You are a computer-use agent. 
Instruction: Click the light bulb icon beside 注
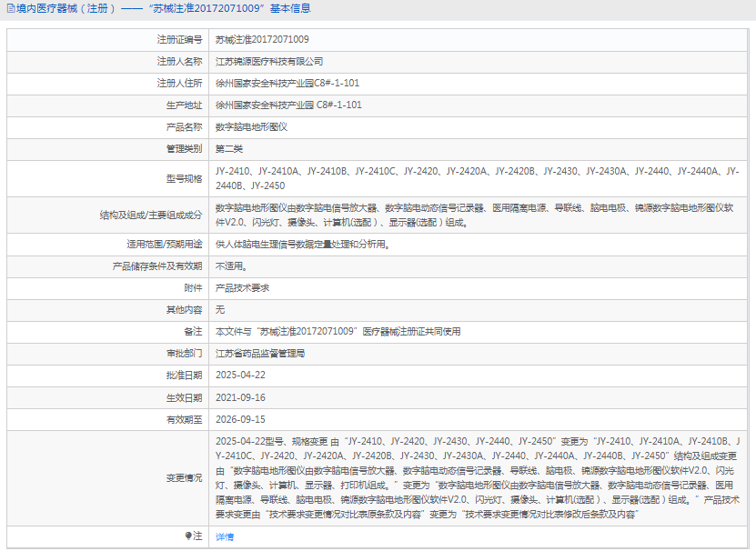tap(188, 536)
